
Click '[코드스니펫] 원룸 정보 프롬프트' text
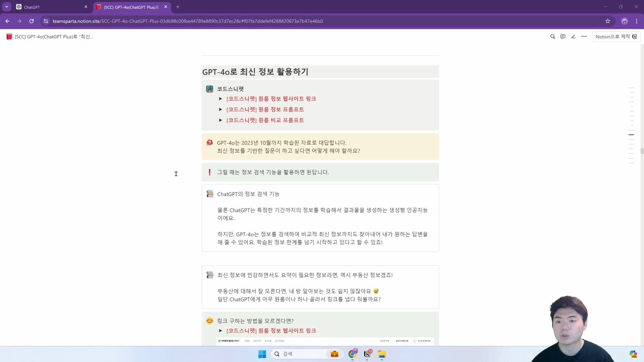point(265,110)
